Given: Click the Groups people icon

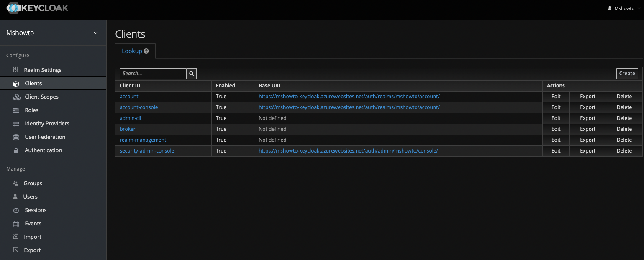Looking at the screenshot, I should 15,183.
